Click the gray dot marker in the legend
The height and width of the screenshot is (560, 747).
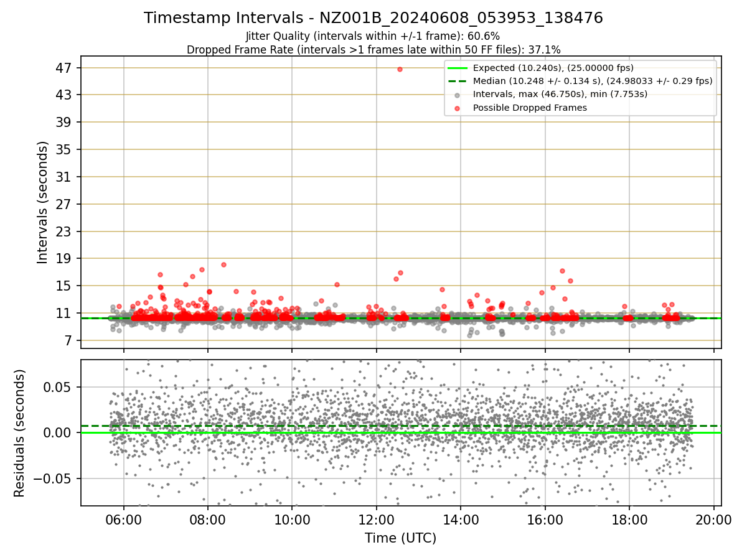458,95
